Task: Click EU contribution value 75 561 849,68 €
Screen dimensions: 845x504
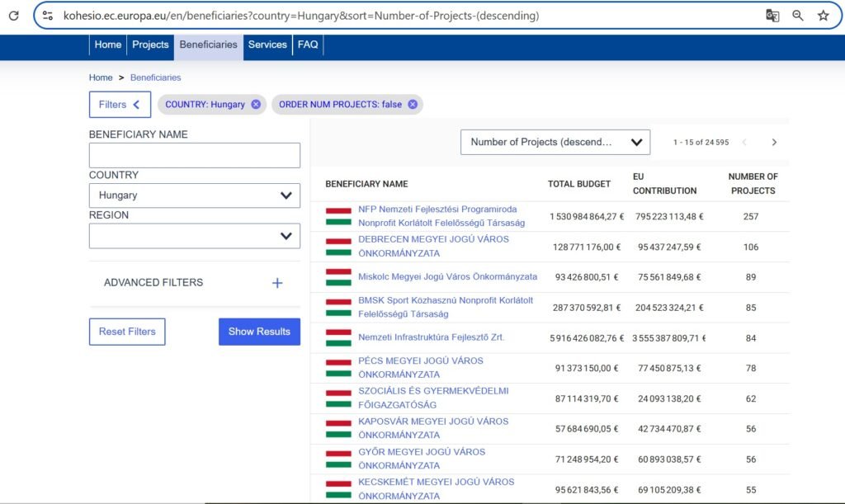Action: coord(669,277)
